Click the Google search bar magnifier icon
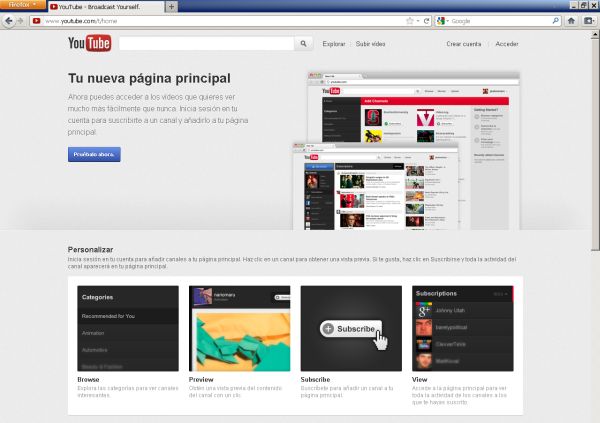Image resolution: width=600 pixels, height=423 pixels. [556, 21]
